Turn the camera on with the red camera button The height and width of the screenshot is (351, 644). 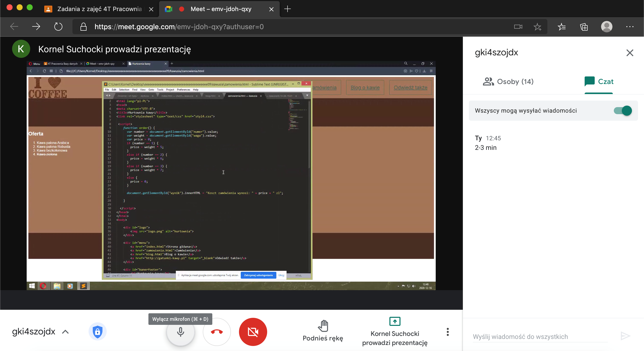coord(253,332)
